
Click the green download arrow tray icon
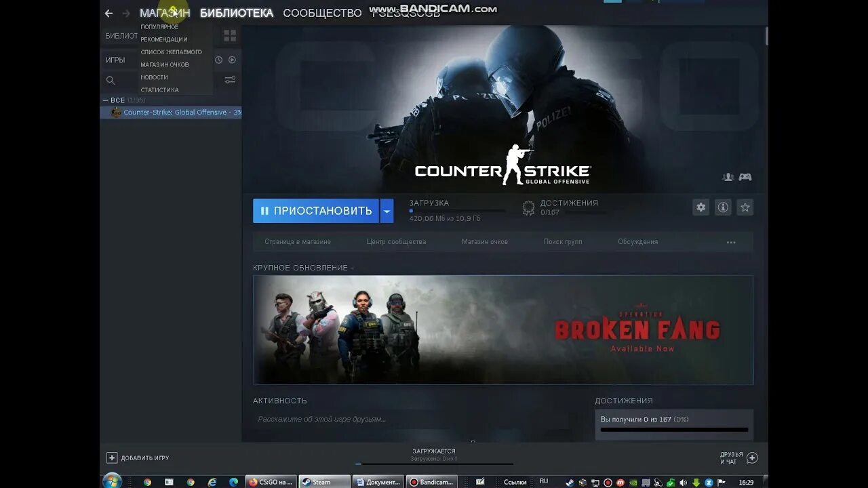coord(696,483)
